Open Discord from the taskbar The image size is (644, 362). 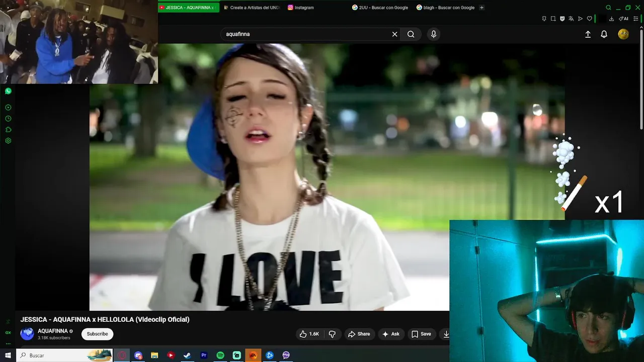tap(138, 355)
